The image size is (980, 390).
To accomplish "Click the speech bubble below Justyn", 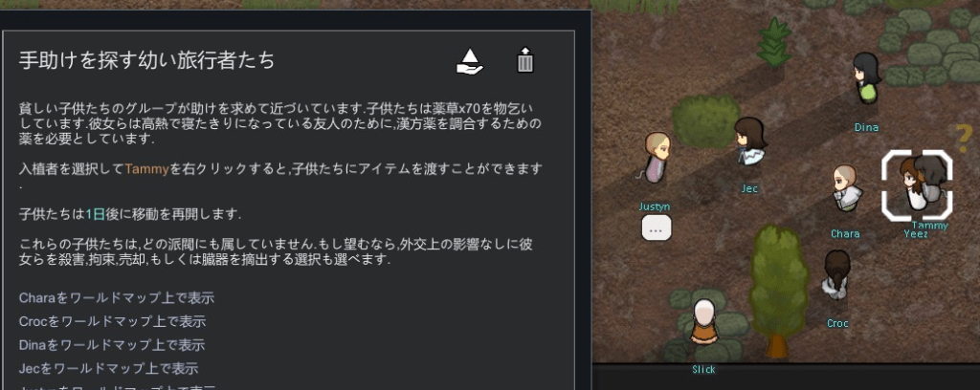I will point(657,227).
